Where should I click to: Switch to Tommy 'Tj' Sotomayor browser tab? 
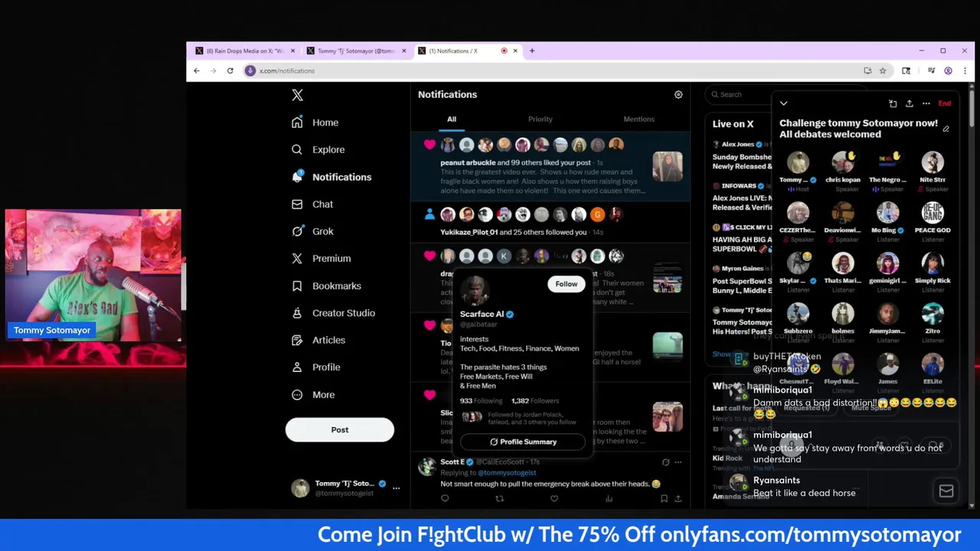click(x=356, y=51)
